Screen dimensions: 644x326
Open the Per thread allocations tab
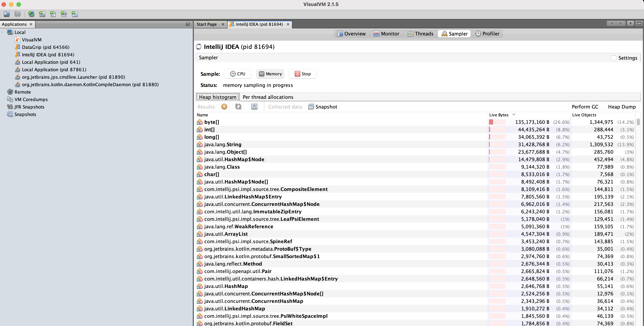coord(268,97)
